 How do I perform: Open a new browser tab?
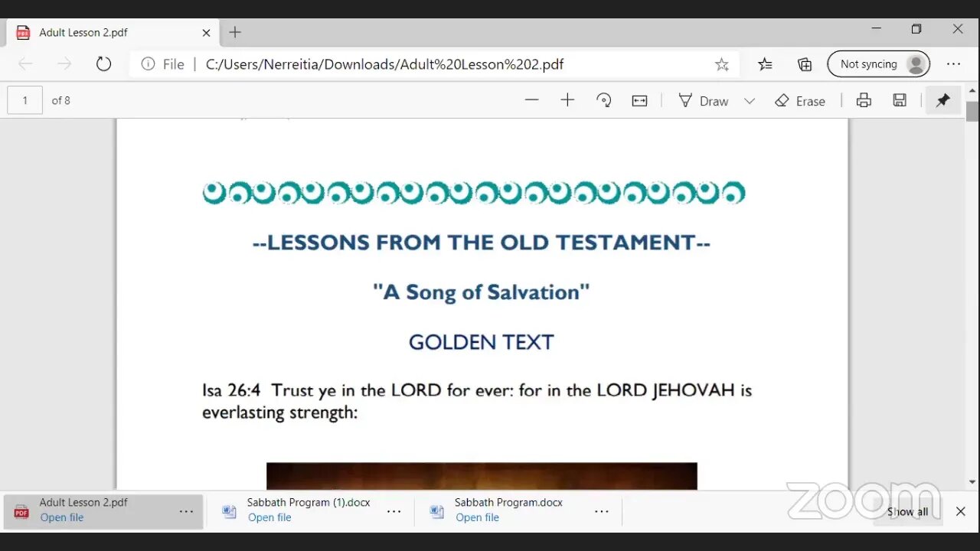coord(235,32)
